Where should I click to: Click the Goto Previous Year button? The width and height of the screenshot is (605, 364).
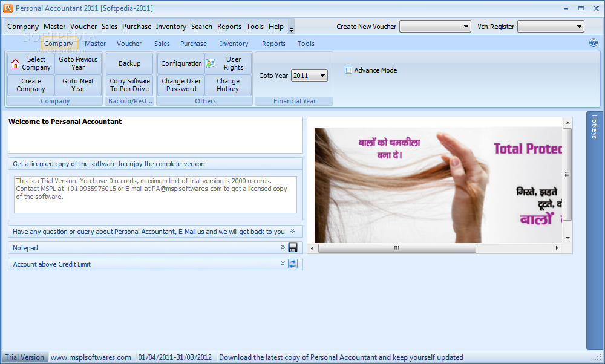point(78,63)
